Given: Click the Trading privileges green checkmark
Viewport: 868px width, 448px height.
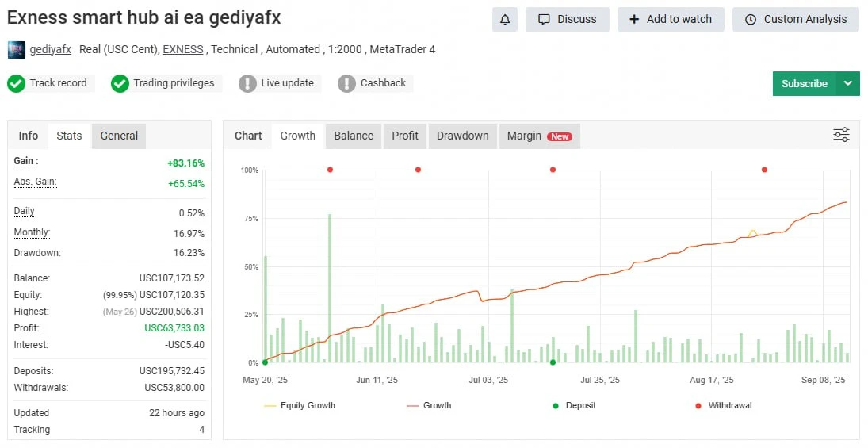Looking at the screenshot, I should coord(120,83).
